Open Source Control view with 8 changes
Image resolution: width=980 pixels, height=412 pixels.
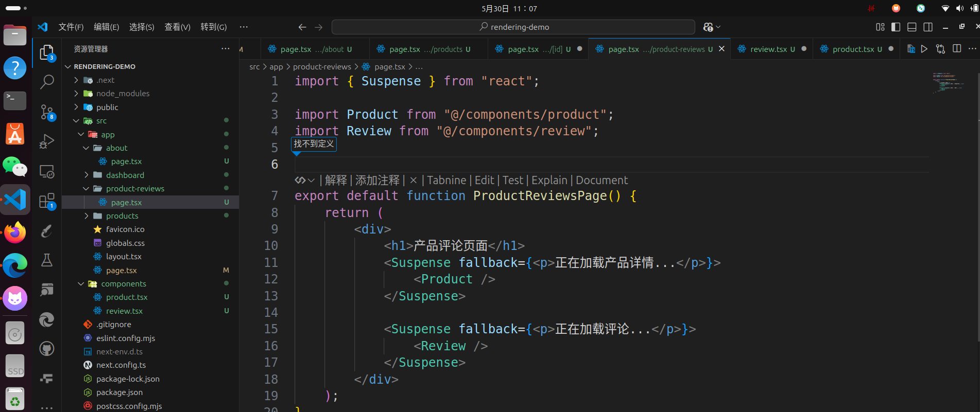pos(47,112)
